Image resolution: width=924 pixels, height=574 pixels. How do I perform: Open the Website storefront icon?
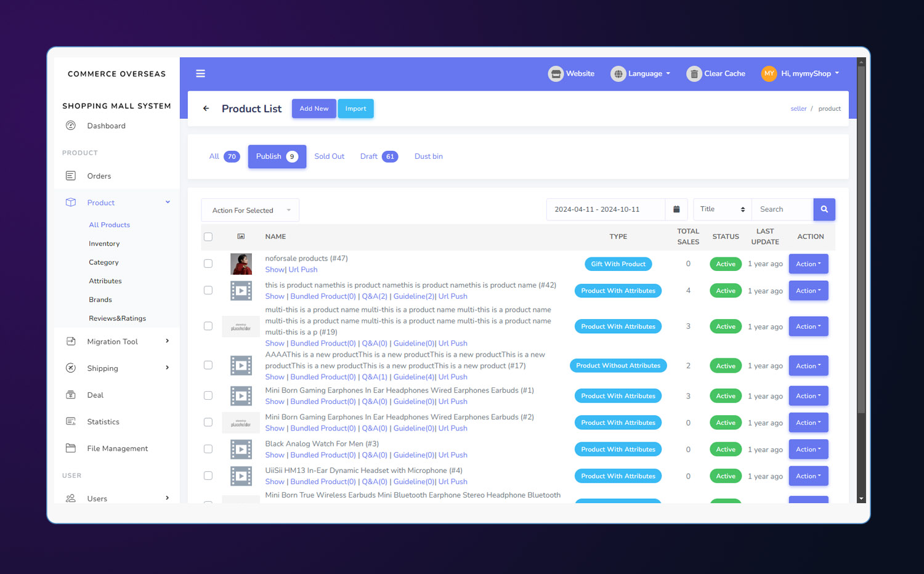pos(556,74)
